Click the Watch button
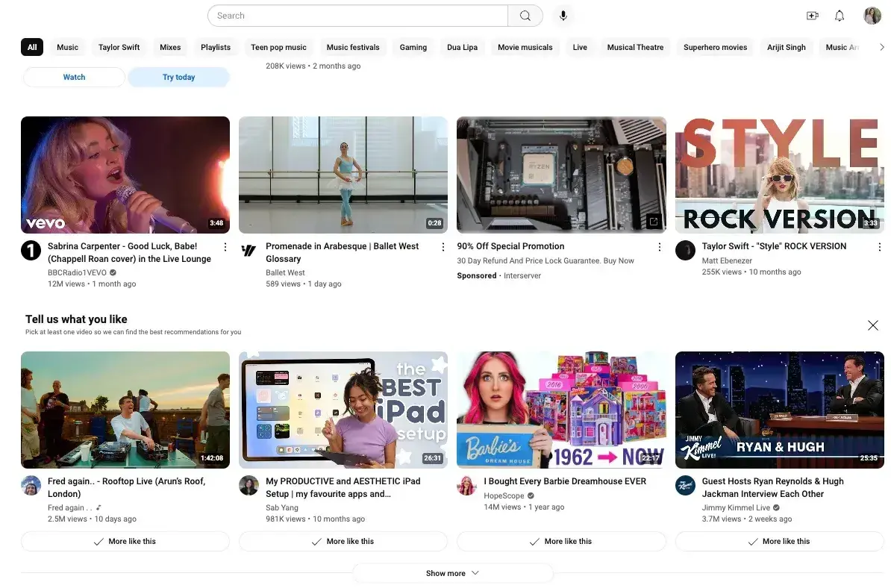The height and width of the screenshot is (588, 891). (x=74, y=78)
